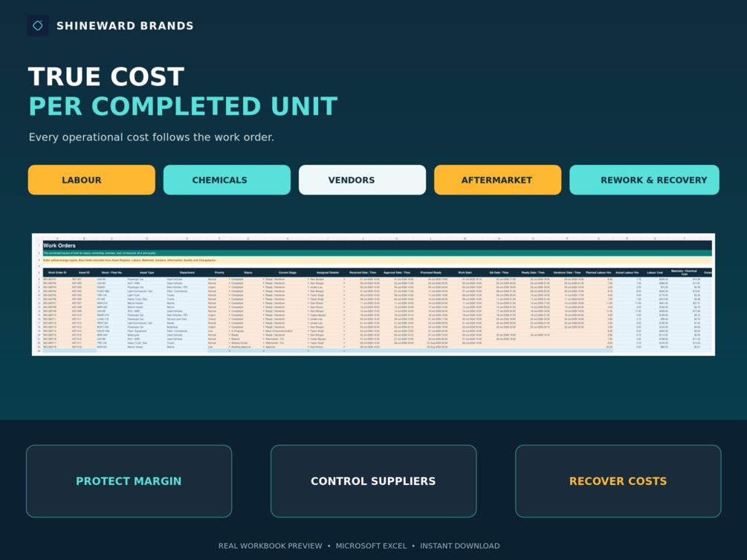Click the Work Orders sheet title
This screenshot has height=560, width=747.
(59, 246)
